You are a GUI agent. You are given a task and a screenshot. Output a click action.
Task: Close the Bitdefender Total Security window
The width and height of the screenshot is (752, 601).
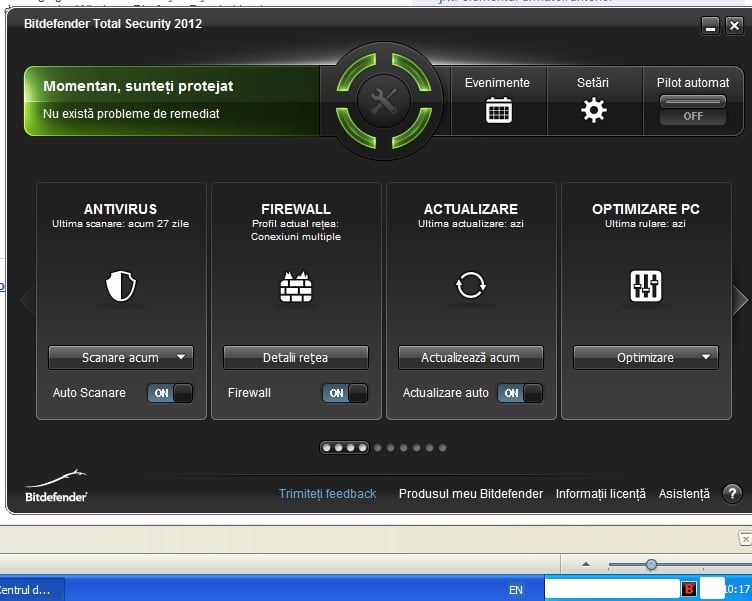(x=734, y=25)
